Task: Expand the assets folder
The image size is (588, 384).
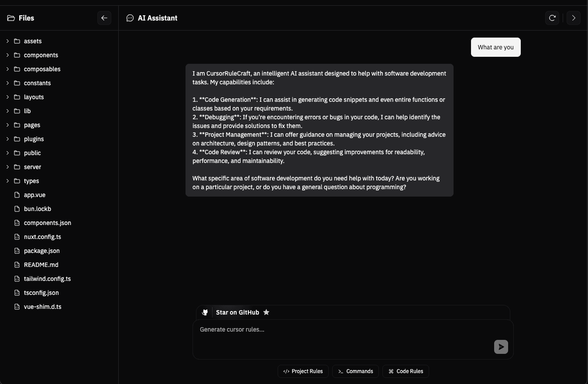Action: (x=7, y=41)
